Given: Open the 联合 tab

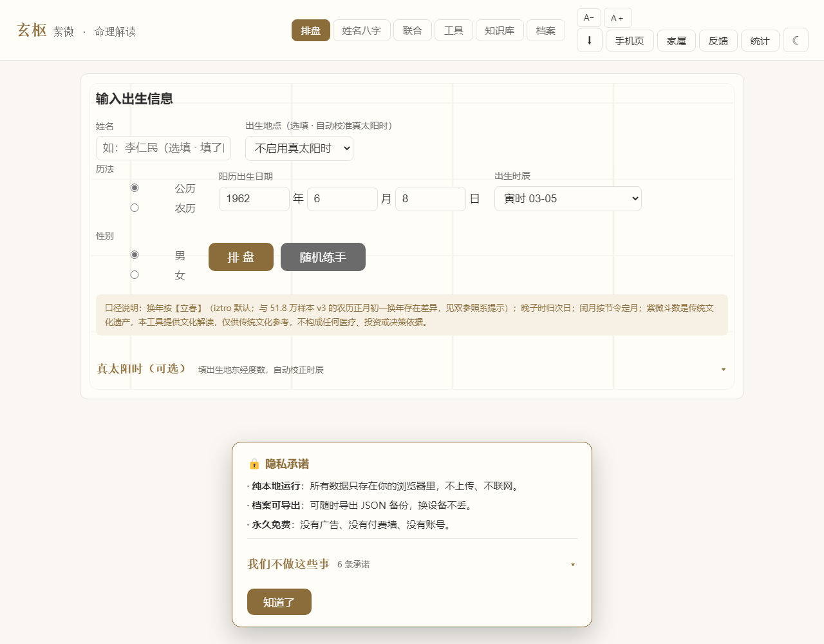Looking at the screenshot, I should click(413, 30).
